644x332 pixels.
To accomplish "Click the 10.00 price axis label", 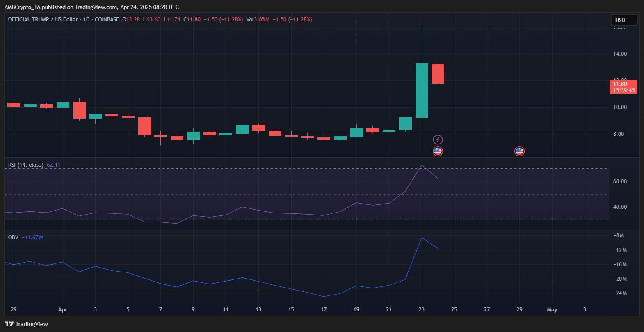I will [620, 107].
